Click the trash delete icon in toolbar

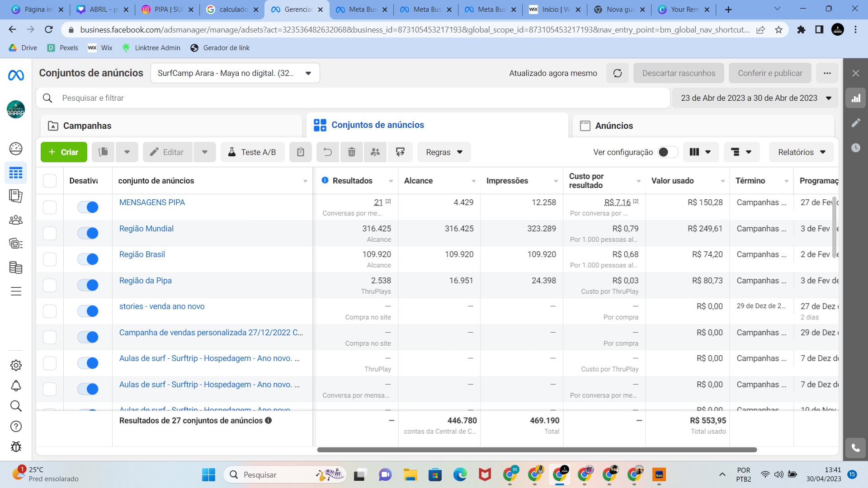click(352, 152)
